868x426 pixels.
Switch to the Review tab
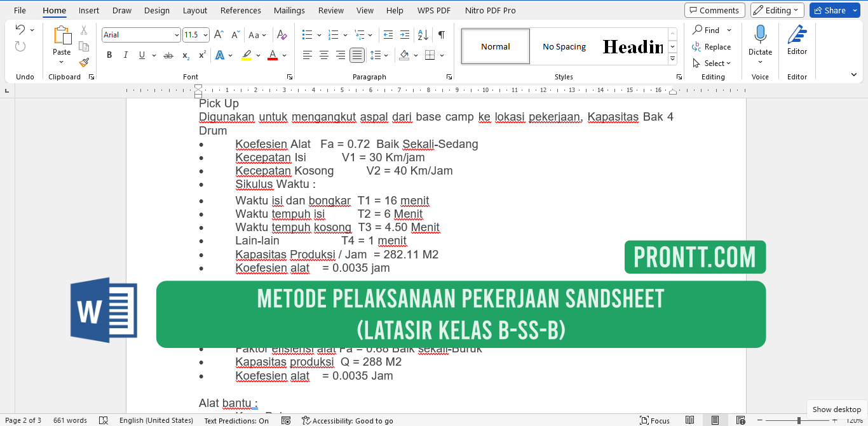pos(331,10)
